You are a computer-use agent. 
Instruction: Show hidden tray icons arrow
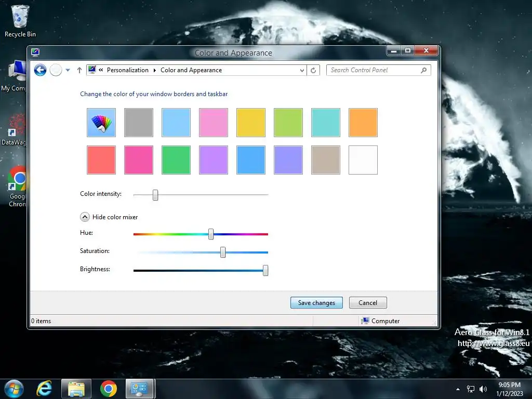(458, 389)
